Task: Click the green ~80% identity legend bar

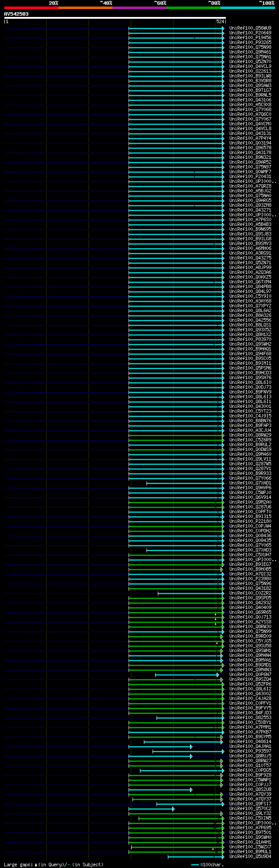Action: click(x=194, y=7)
